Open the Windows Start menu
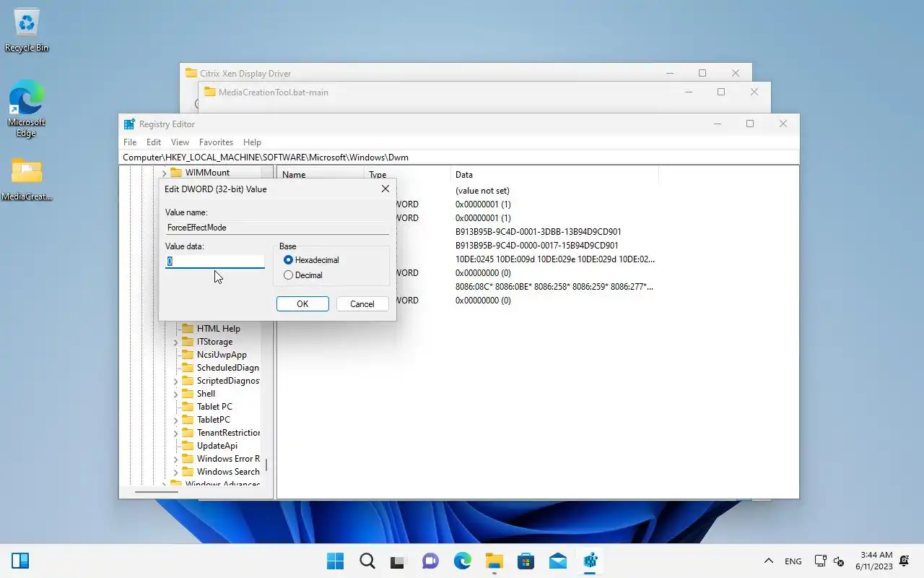 pos(335,561)
